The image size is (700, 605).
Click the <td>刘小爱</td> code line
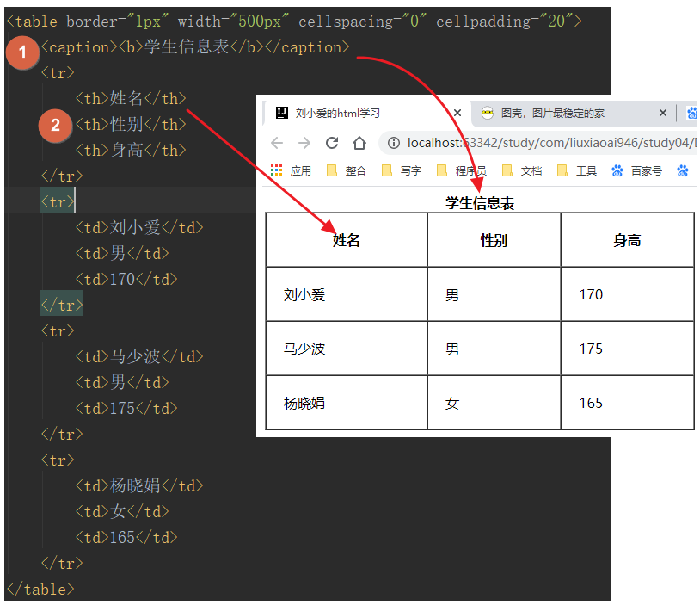tap(139, 227)
